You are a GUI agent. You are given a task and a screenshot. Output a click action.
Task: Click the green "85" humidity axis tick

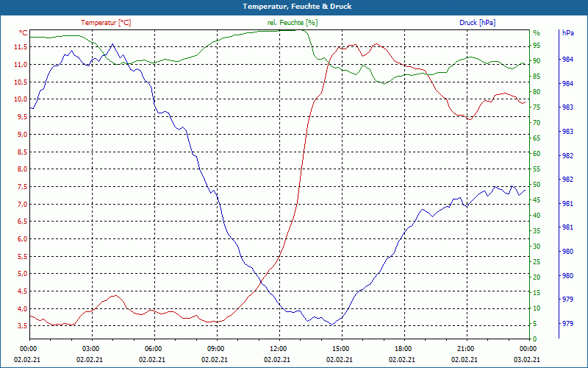click(537, 77)
